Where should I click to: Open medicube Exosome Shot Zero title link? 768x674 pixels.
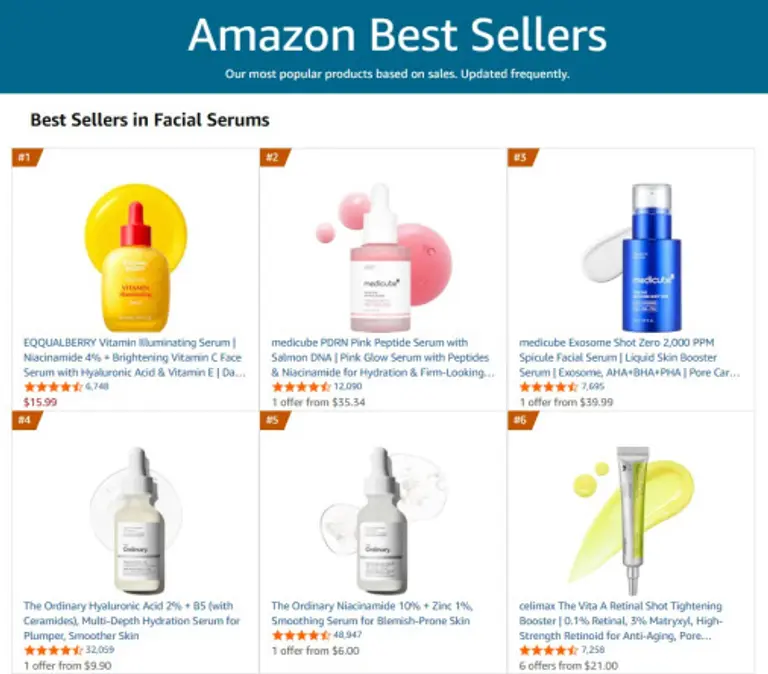[629, 357]
